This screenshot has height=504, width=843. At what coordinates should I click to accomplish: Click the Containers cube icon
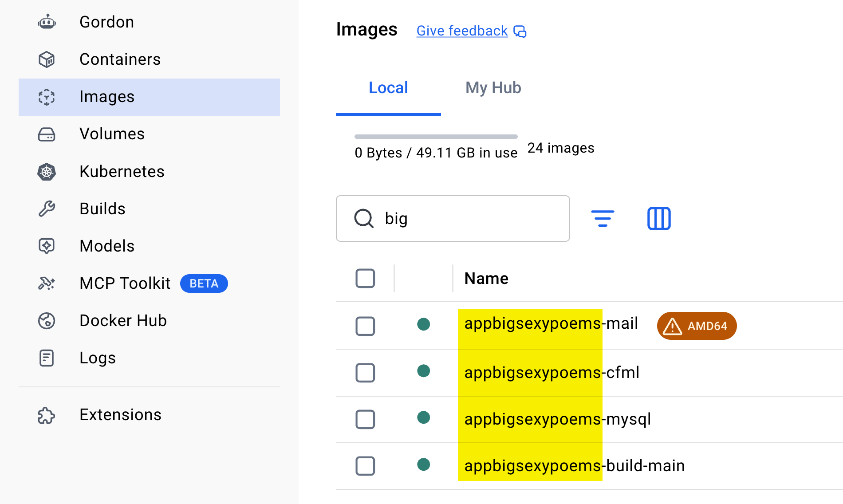point(47,59)
